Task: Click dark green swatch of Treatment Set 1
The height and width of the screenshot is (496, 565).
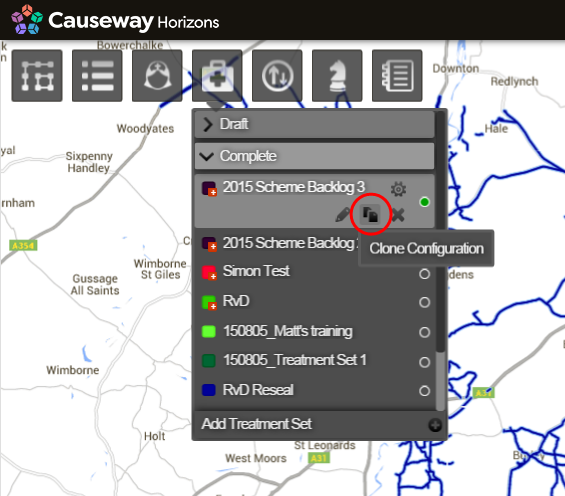Action: pos(209,361)
